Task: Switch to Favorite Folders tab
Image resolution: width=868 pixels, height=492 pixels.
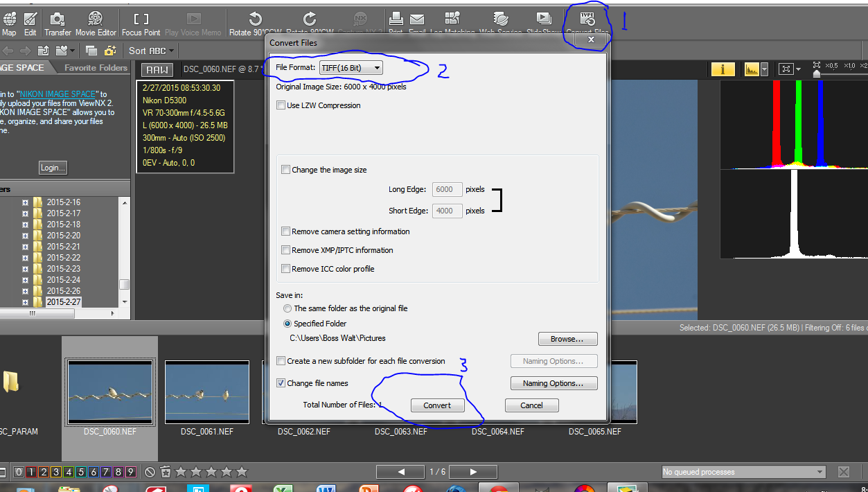Action: [x=96, y=68]
